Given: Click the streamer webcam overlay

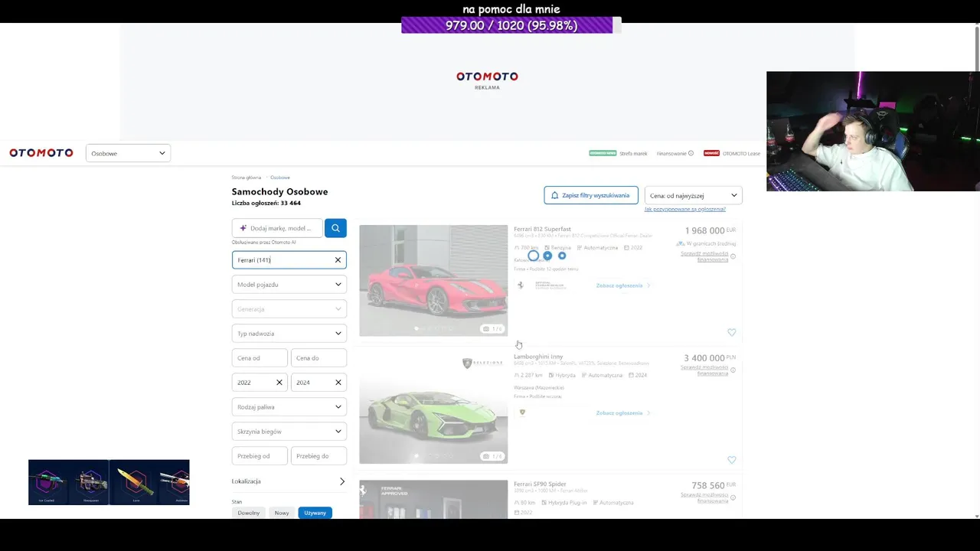Looking at the screenshot, I should (873, 131).
